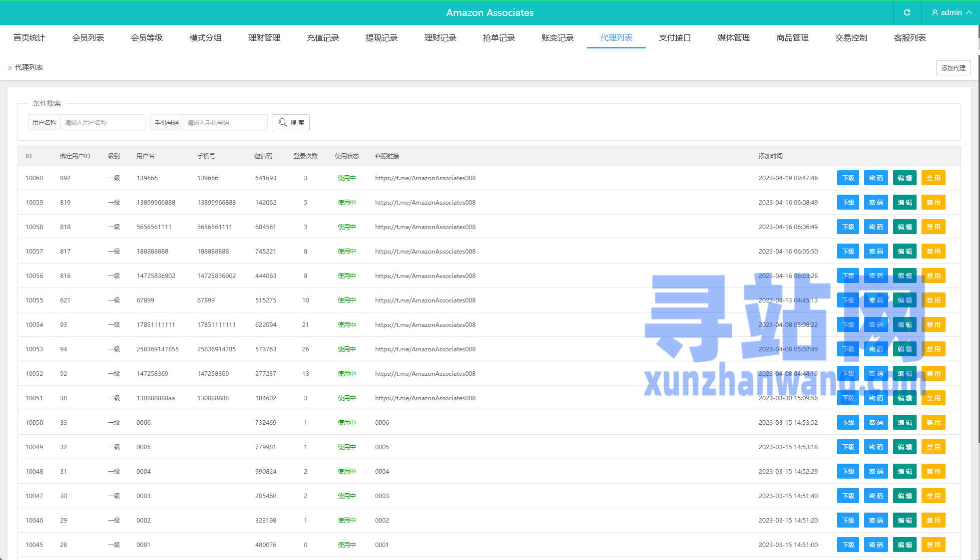The height and width of the screenshot is (560, 980).
Task: Click the 客服链接 for agent 10060
Action: [x=425, y=178]
